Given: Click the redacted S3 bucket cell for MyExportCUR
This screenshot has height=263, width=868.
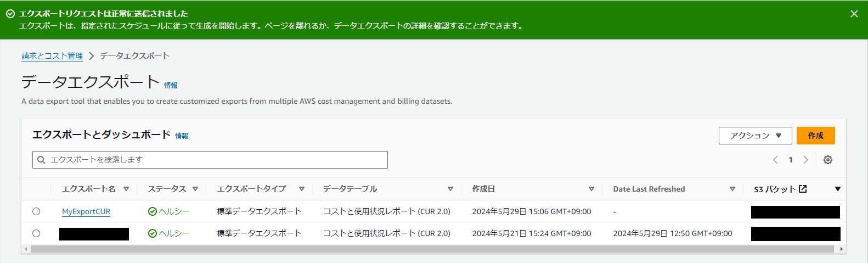Looking at the screenshot, I should [796, 212].
